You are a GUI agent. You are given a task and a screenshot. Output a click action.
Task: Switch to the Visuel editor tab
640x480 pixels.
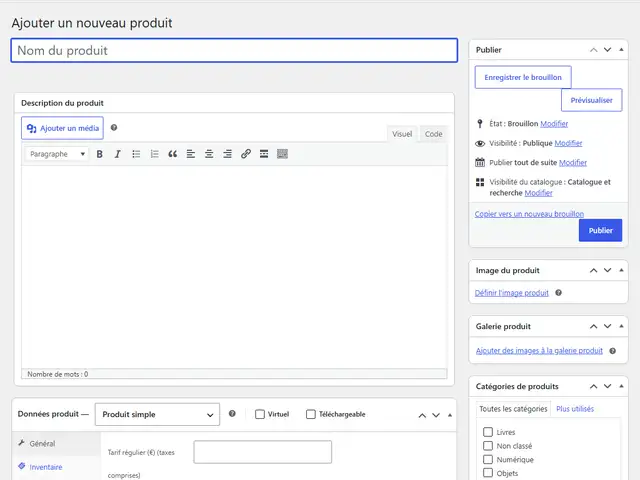pyautogui.click(x=402, y=134)
